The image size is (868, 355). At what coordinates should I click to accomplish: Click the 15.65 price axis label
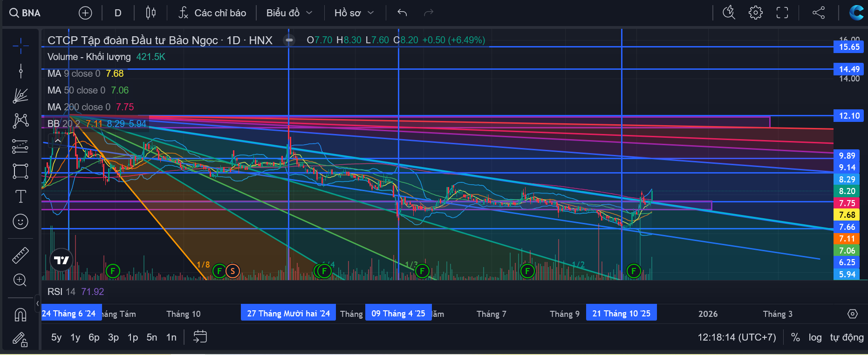click(x=849, y=47)
